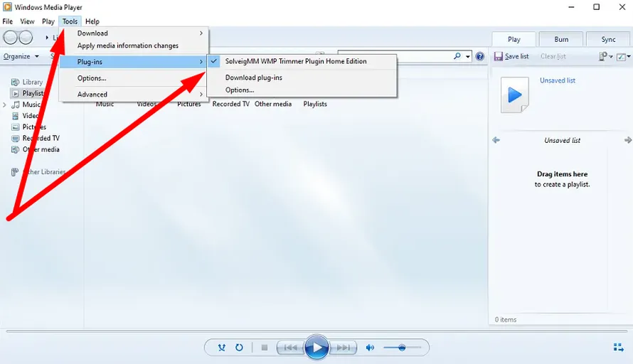Open the search dropdown arrow
The image size is (633, 364).
click(468, 56)
